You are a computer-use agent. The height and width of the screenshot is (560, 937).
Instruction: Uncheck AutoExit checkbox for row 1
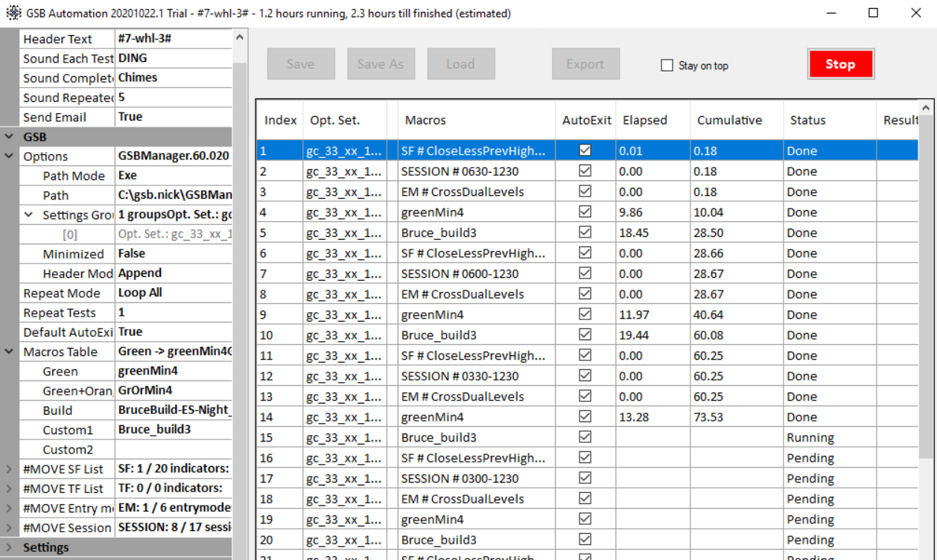(x=585, y=150)
